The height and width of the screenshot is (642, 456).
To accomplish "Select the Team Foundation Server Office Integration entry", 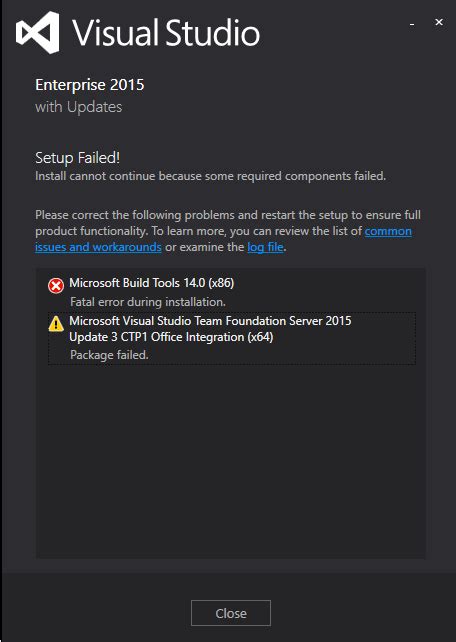I will (x=232, y=338).
